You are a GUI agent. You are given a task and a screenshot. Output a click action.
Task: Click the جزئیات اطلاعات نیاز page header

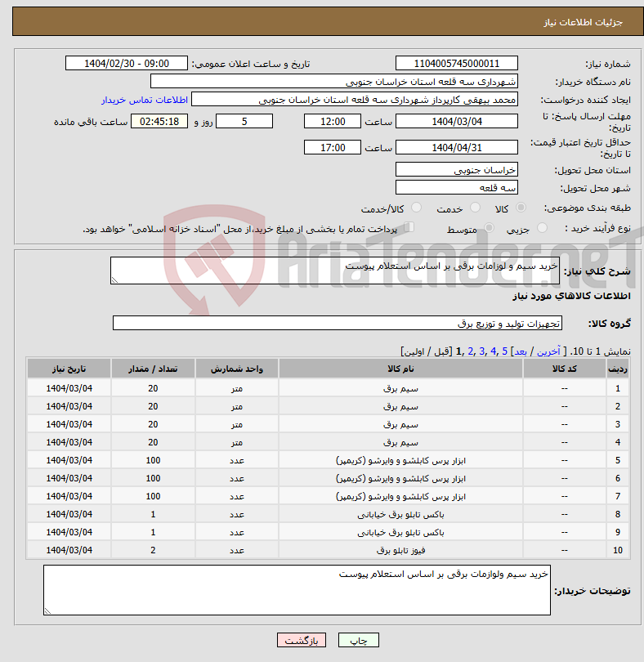click(x=583, y=22)
